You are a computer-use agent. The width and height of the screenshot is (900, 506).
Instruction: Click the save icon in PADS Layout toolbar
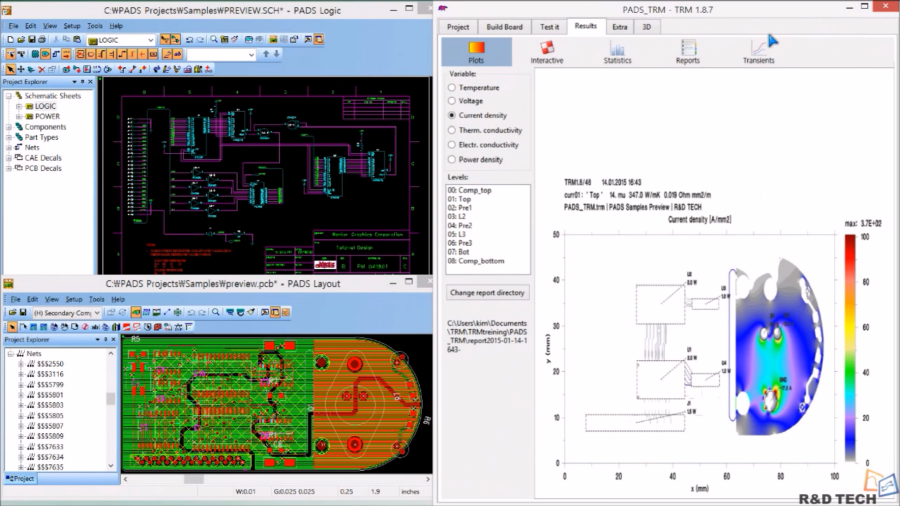point(24,313)
